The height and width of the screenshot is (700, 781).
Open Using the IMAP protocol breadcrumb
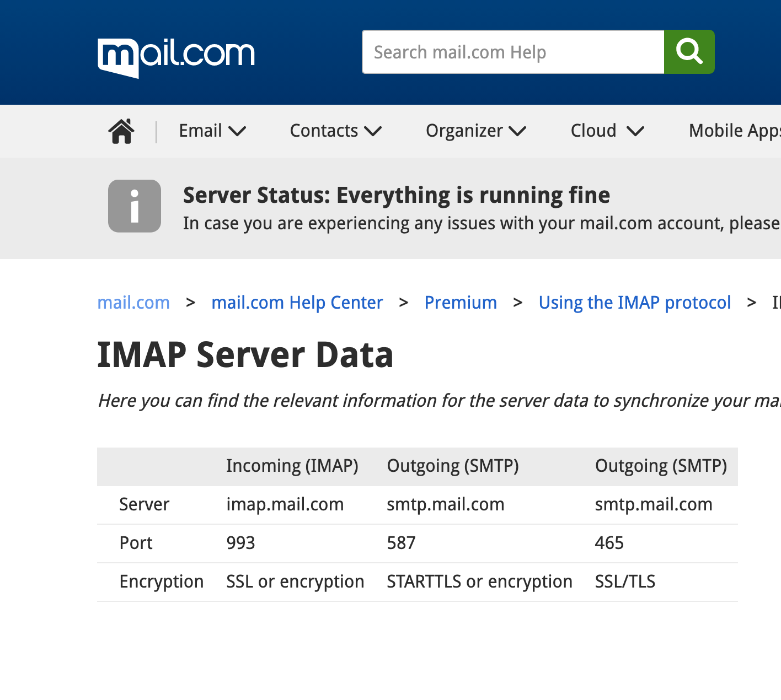635,303
